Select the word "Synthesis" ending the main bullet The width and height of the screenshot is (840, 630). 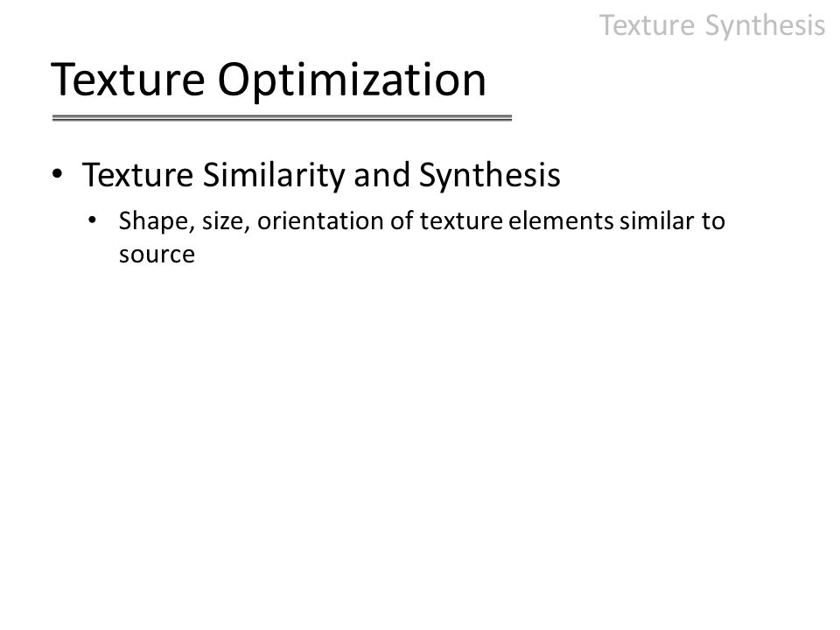489,176
